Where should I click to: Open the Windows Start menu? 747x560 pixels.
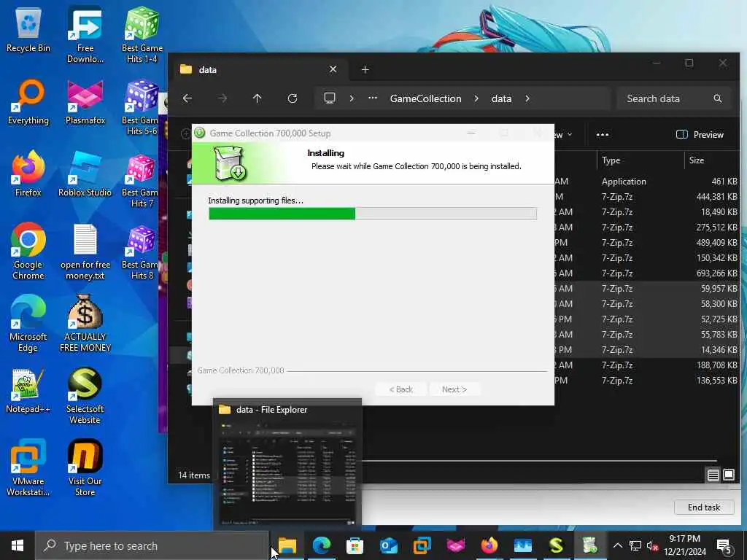(18, 545)
